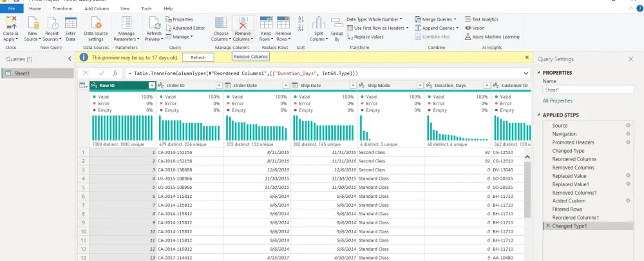This screenshot has width=644, height=261.
Task: Open the New Source icon
Action: 33,23
